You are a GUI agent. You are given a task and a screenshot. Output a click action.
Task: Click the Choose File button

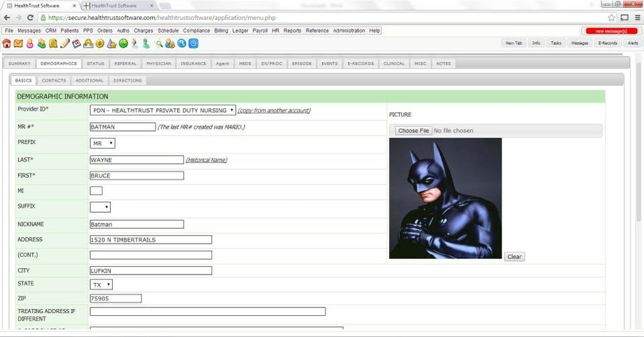(413, 131)
